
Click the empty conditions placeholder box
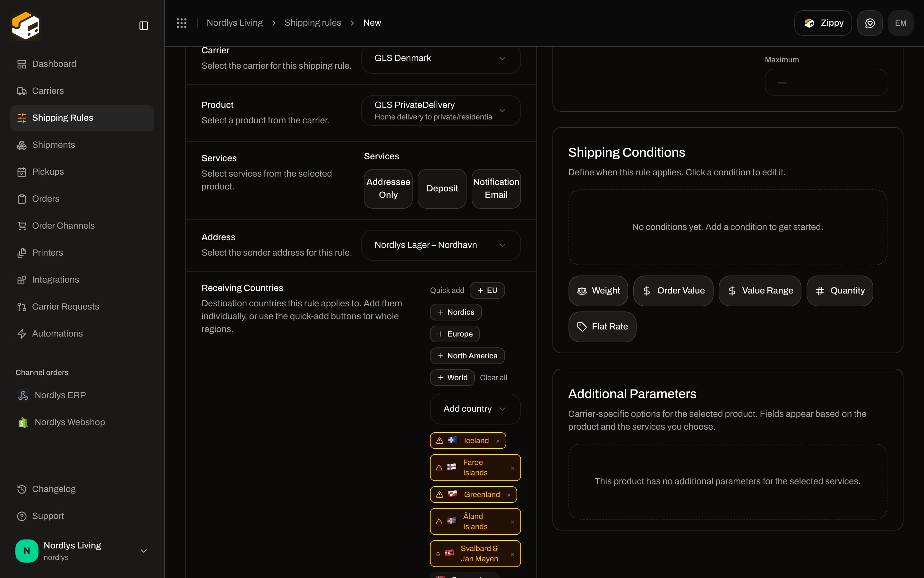point(728,227)
